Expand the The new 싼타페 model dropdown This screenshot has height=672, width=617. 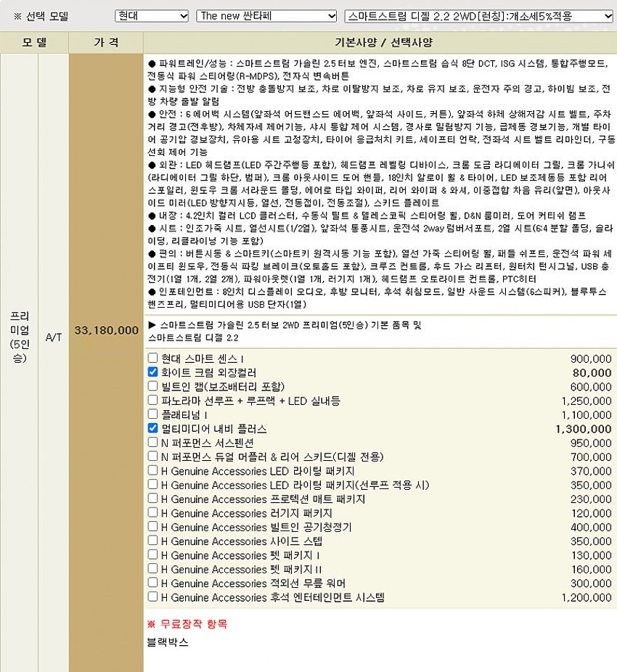pyautogui.click(x=266, y=15)
